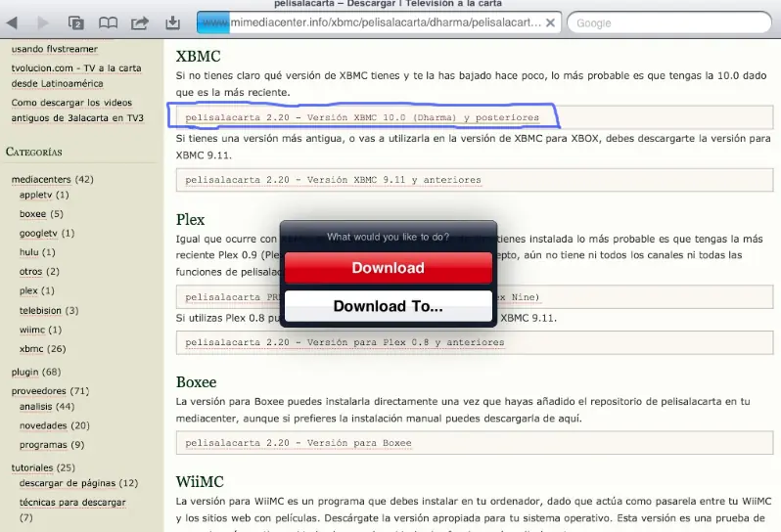Click the WiiMC section heading
Viewport: 781px width, 532px height.
coord(200,482)
